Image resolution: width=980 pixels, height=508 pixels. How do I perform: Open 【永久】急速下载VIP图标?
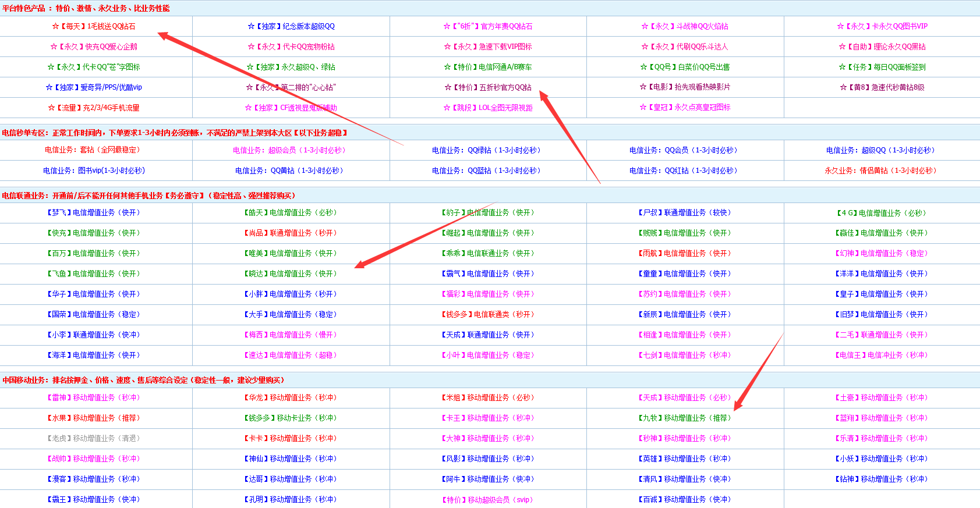click(488, 47)
